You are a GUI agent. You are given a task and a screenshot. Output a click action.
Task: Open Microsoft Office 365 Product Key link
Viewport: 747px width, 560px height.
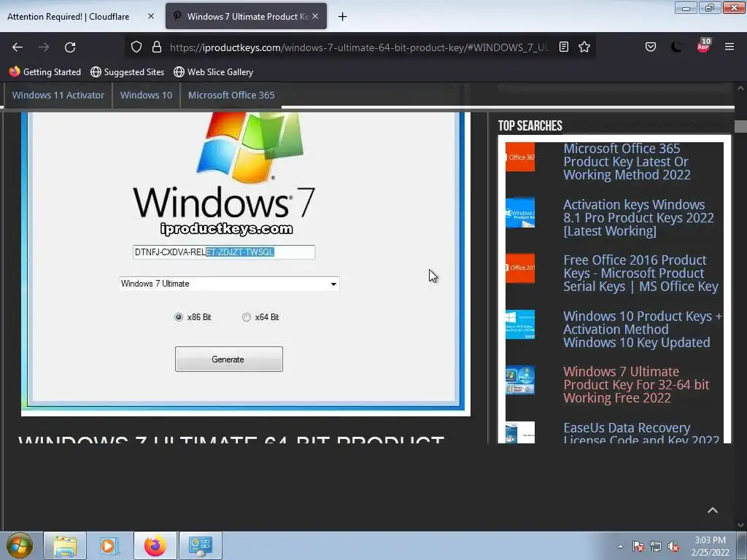(627, 161)
